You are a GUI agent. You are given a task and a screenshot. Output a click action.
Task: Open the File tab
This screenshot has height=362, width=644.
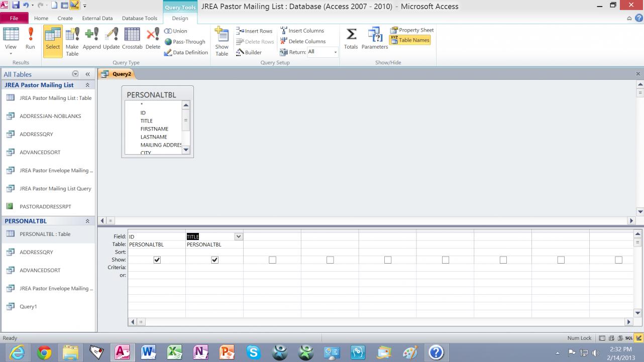point(14,19)
